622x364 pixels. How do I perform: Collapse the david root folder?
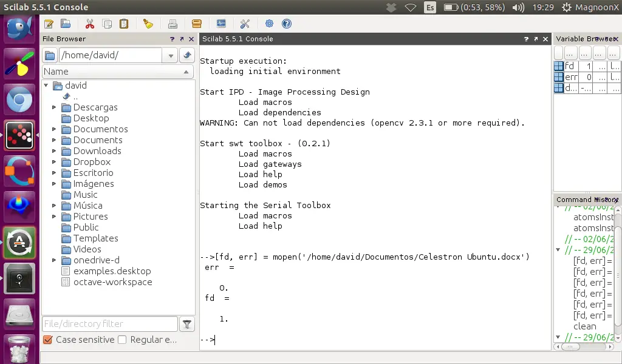pos(46,85)
